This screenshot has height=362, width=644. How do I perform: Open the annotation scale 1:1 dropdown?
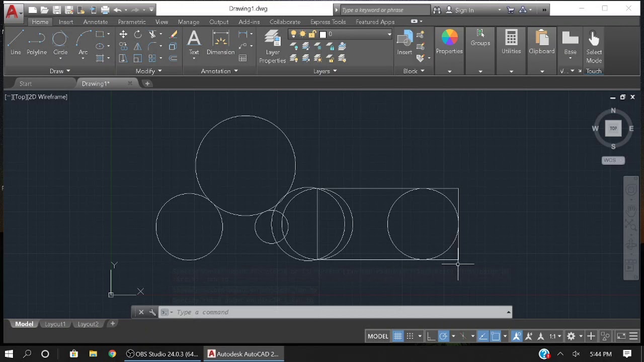point(555,336)
